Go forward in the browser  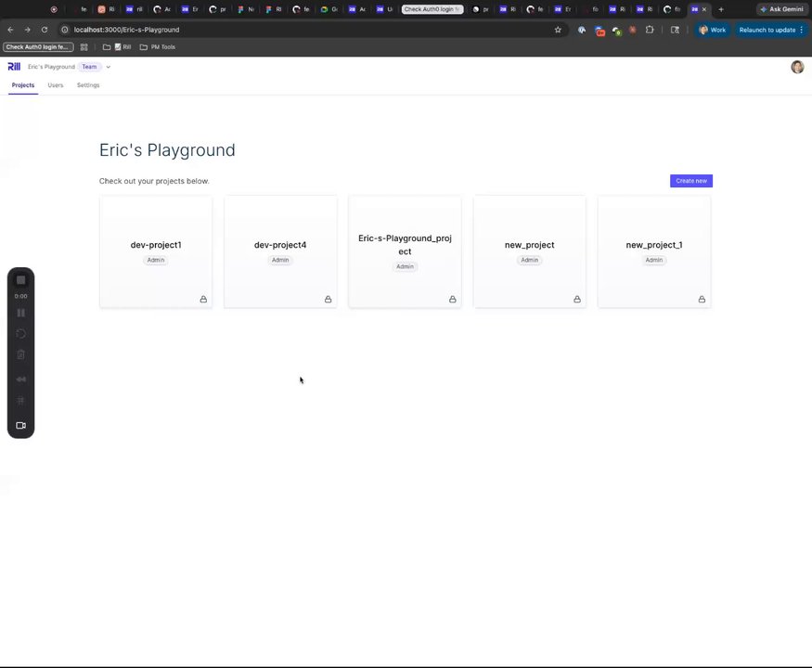pyautogui.click(x=28, y=30)
